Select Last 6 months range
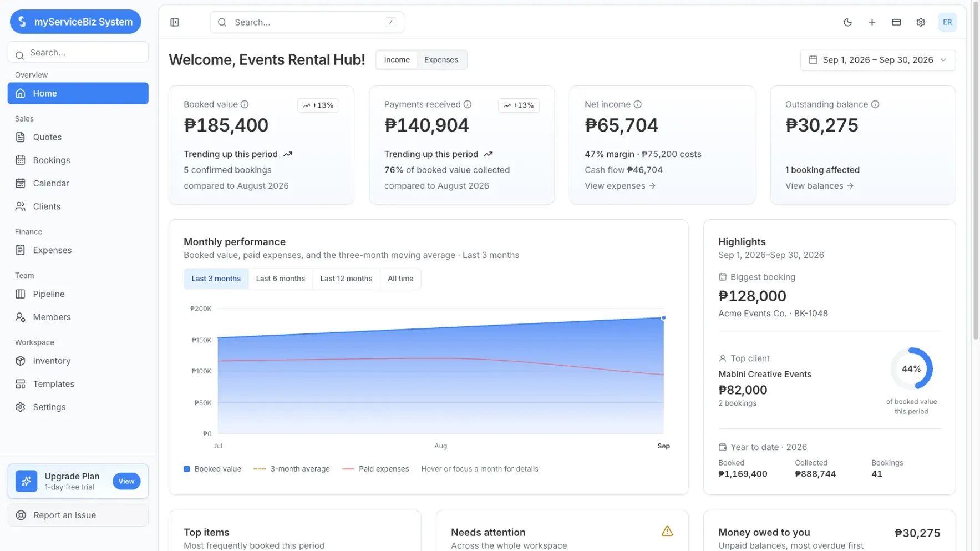This screenshot has height=551, width=980. click(x=280, y=279)
